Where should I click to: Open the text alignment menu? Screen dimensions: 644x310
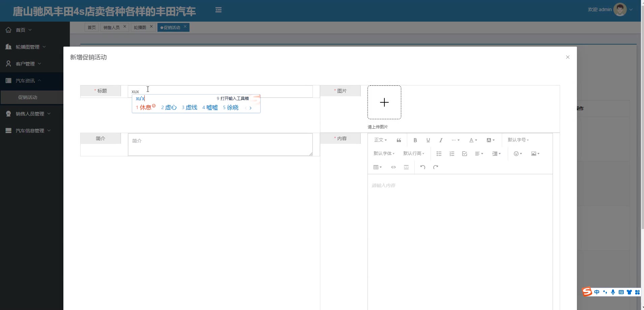[479, 154]
